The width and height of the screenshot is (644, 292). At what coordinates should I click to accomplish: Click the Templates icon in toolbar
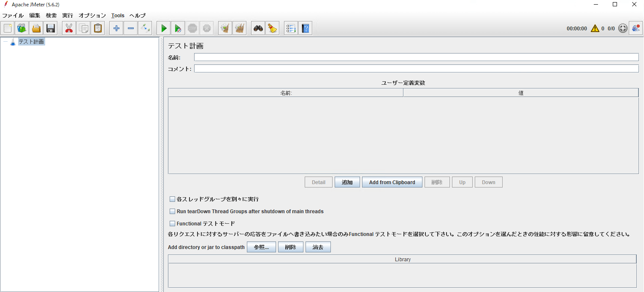(22, 28)
